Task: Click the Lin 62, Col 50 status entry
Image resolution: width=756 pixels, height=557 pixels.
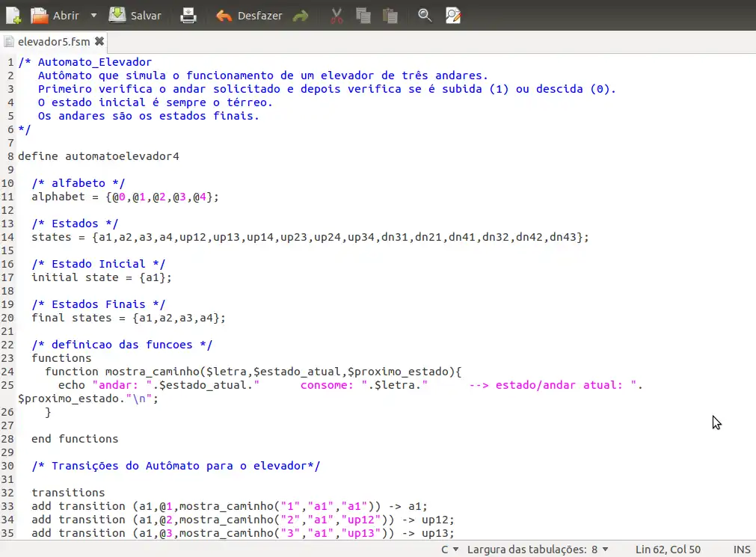Action: coord(668,550)
